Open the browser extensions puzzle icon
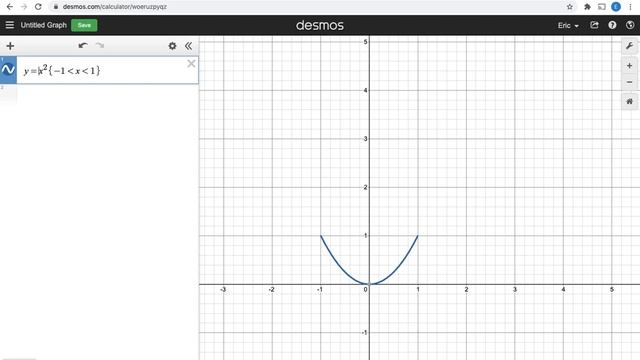Viewport: 640px width, 360px height. click(x=587, y=7)
